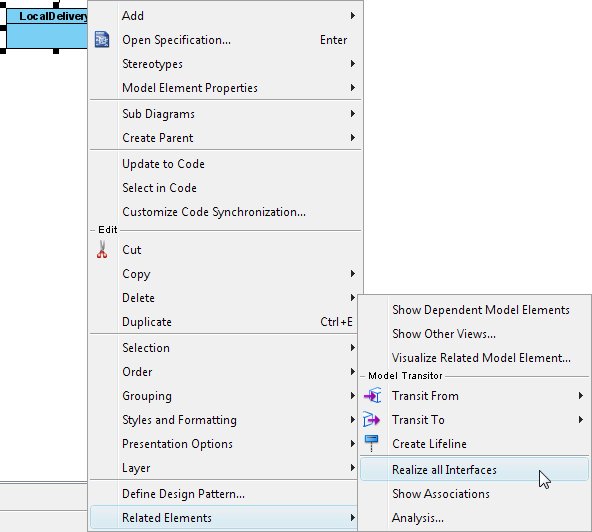Open Model Element Properties submenu
This screenshot has width=592, height=532.
coord(225,88)
